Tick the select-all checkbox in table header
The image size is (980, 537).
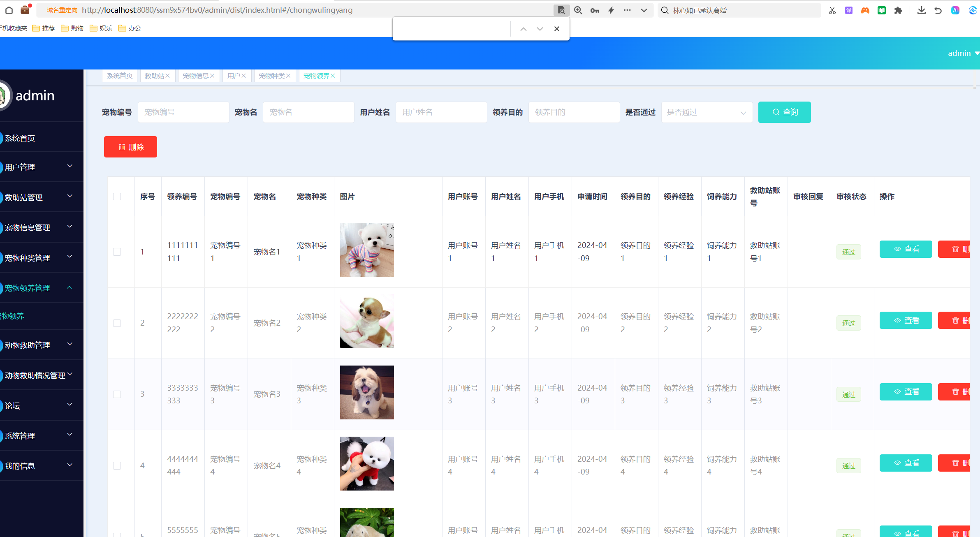tap(117, 197)
